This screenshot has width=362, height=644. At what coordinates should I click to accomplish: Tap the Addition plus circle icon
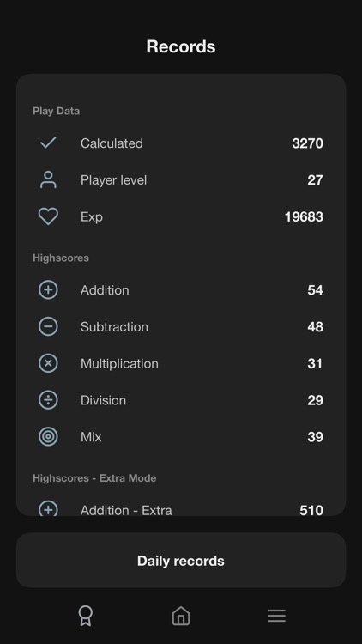pos(48,290)
